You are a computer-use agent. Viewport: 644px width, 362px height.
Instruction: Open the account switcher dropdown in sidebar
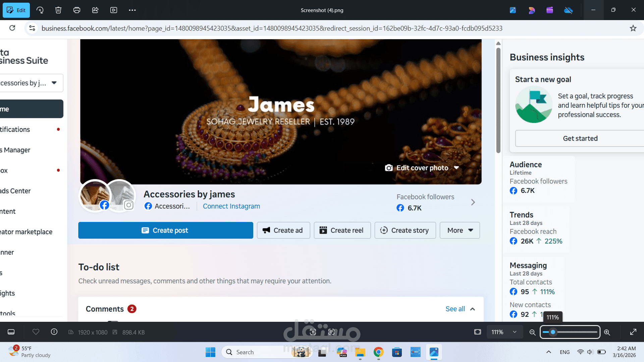pyautogui.click(x=32, y=83)
